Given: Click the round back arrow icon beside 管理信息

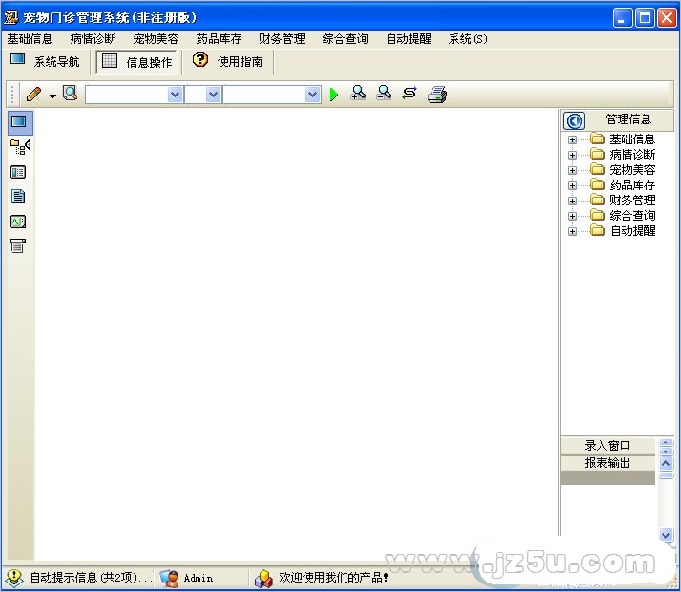Looking at the screenshot, I should [574, 121].
